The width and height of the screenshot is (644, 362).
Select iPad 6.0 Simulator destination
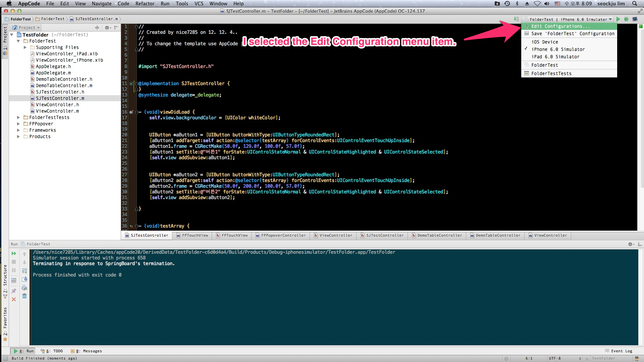click(x=569, y=57)
